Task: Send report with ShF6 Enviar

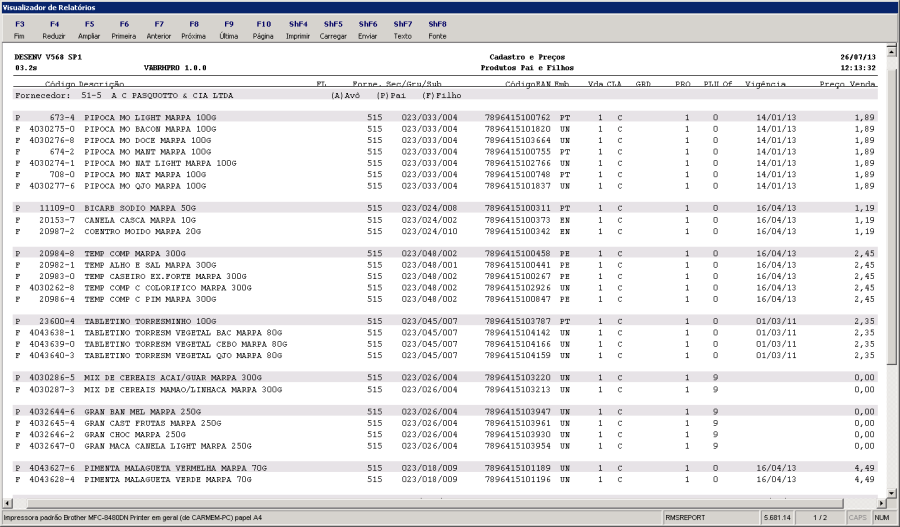Action: (368, 30)
